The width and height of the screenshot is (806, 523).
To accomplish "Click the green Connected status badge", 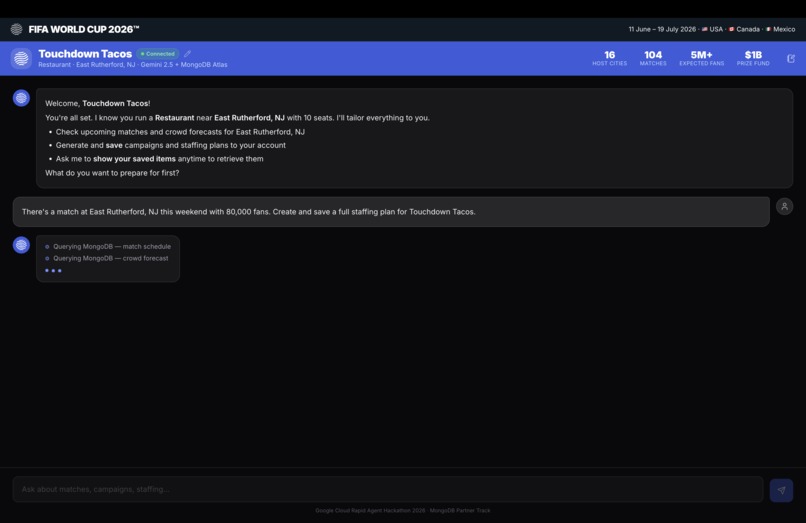I will (x=158, y=53).
